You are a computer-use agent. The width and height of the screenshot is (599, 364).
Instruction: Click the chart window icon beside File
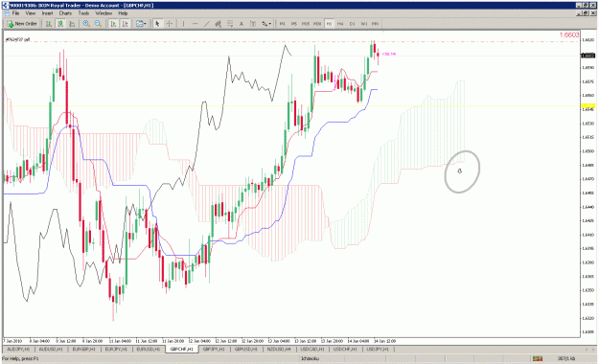[x=7, y=13]
